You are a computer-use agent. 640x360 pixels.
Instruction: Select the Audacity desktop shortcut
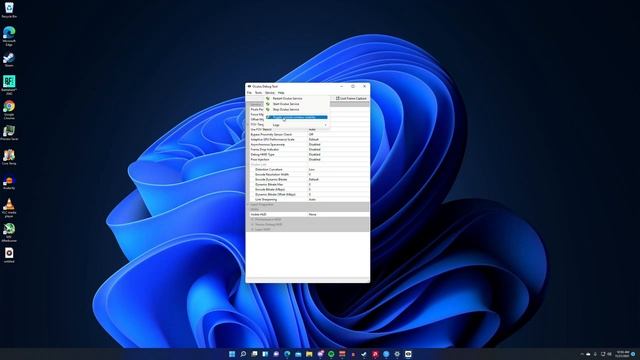9,182
